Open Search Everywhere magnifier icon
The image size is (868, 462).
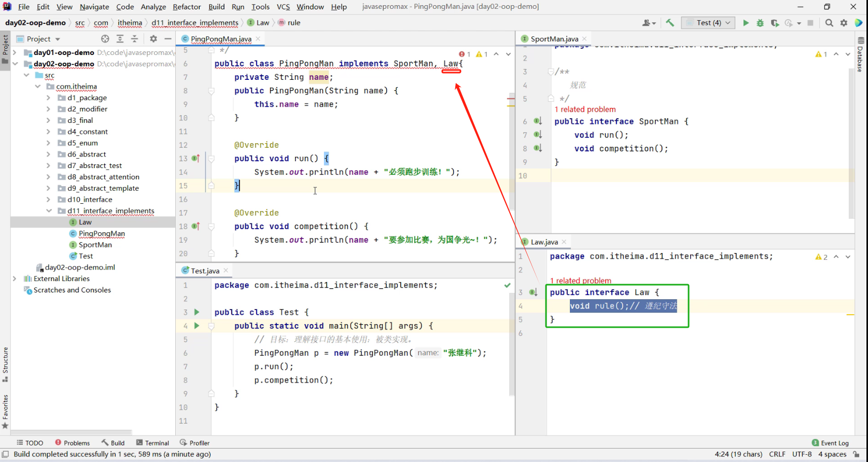pos(829,23)
